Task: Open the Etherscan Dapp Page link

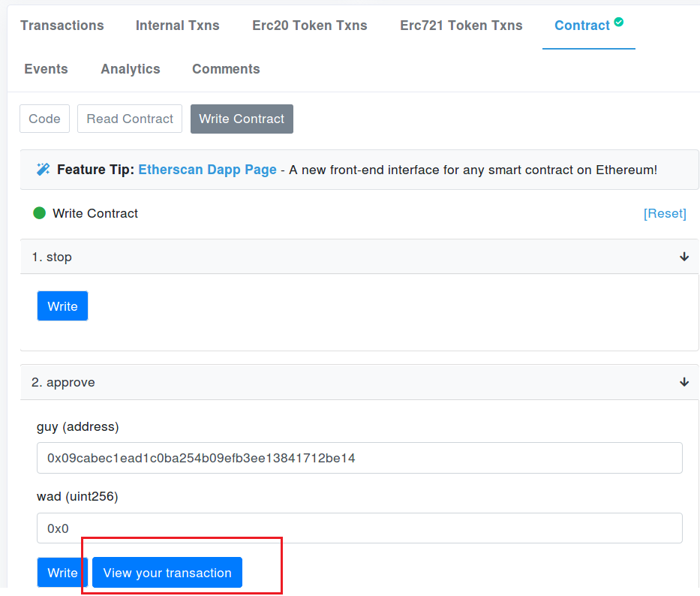Action: point(208,170)
